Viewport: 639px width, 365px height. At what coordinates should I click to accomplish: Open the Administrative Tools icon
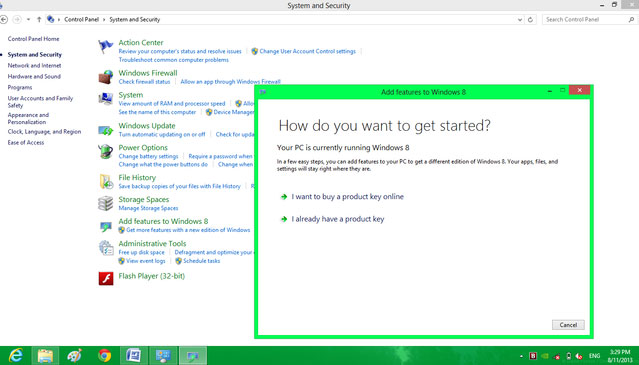coord(106,248)
